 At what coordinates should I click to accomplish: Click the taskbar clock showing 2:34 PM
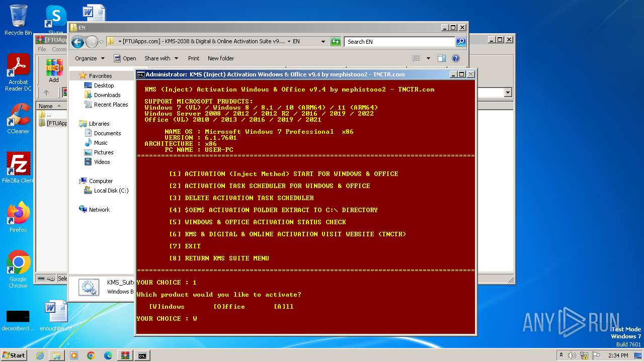click(618, 355)
